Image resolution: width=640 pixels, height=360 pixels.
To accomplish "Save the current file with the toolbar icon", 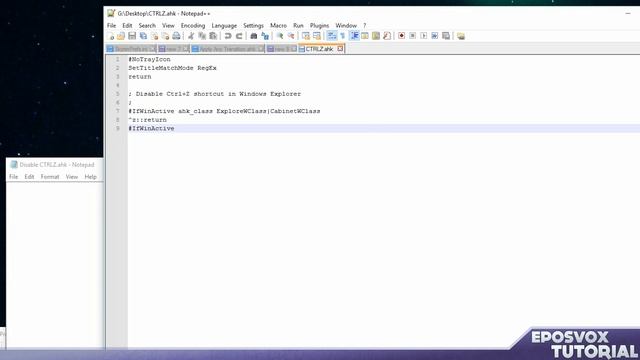I will pos(132,36).
